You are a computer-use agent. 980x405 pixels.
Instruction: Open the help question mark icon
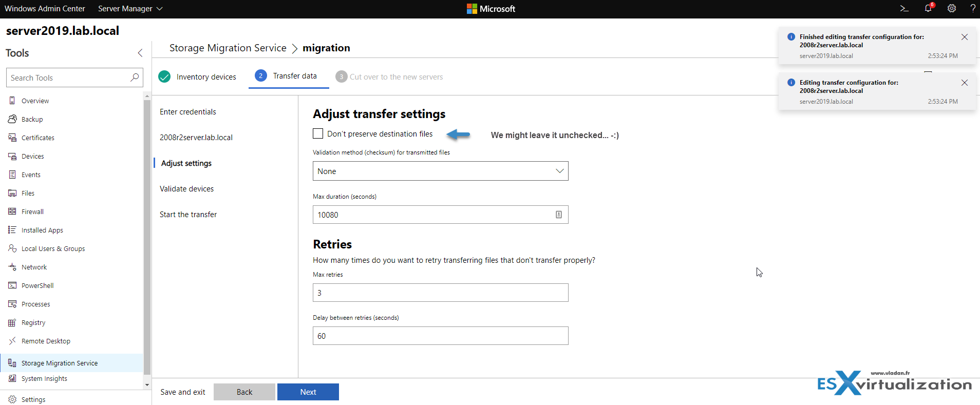(973, 9)
